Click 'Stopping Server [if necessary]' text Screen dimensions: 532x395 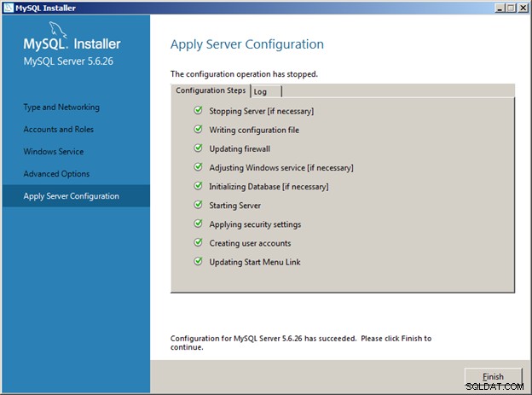point(261,112)
